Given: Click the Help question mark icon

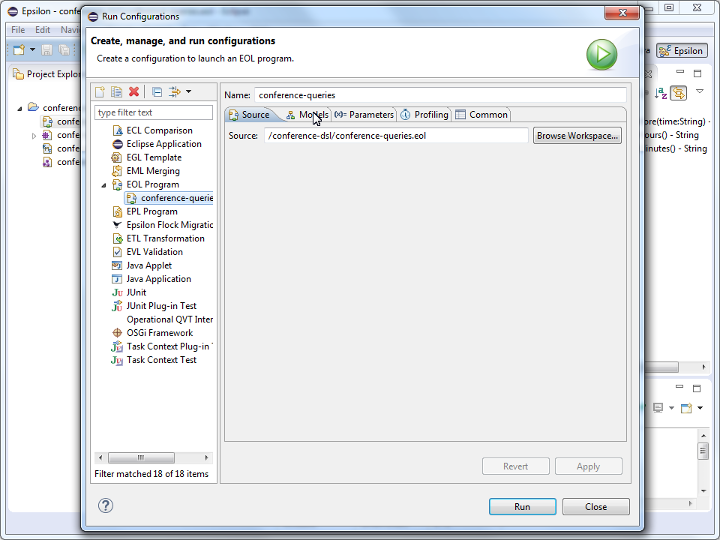Looking at the screenshot, I should [x=105, y=506].
